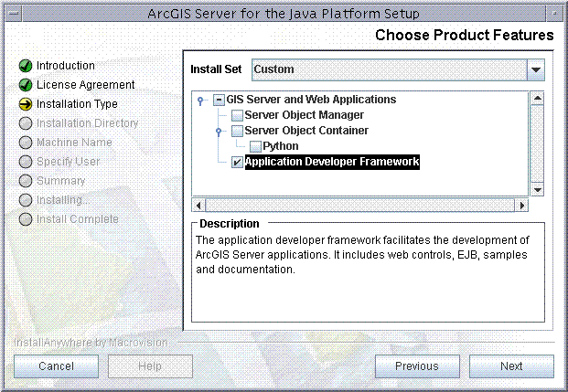The width and height of the screenshot is (568, 392).
Task: Click the Machine Name step label
Action: [74, 143]
